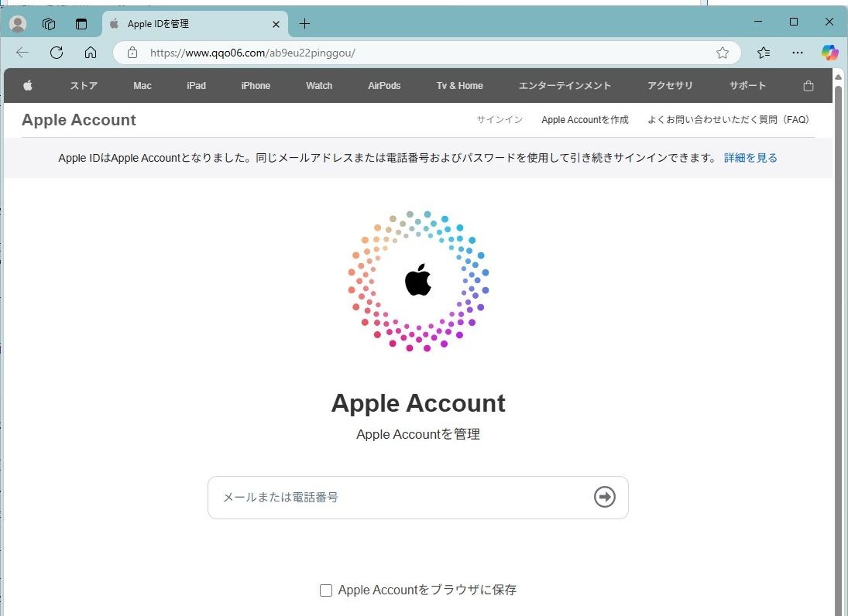Open the shopping bag icon
The height and width of the screenshot is (616, 848).
coord(809,85)
